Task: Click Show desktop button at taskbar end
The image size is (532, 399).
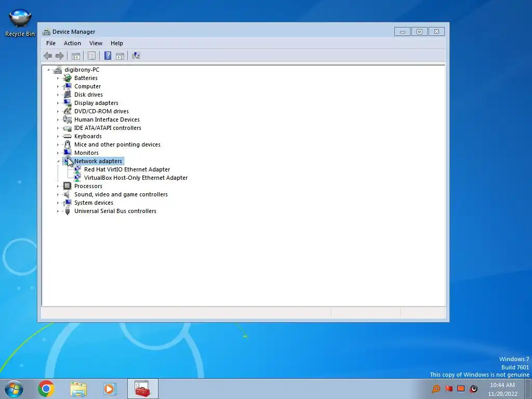Action: [528, 389]
